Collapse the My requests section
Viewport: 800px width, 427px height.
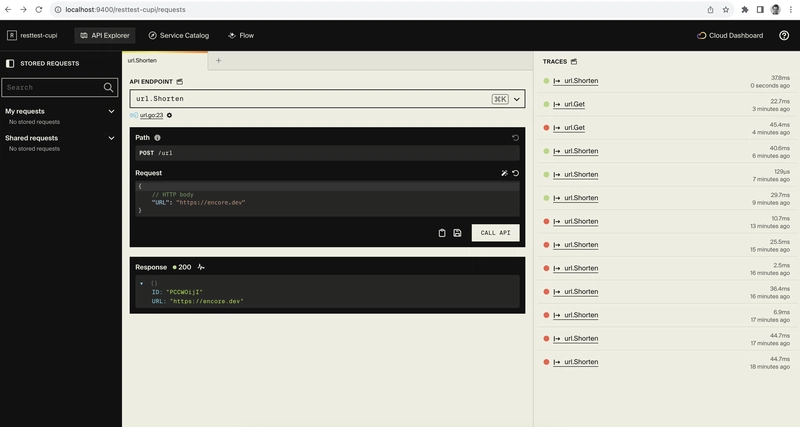point(111,111)
